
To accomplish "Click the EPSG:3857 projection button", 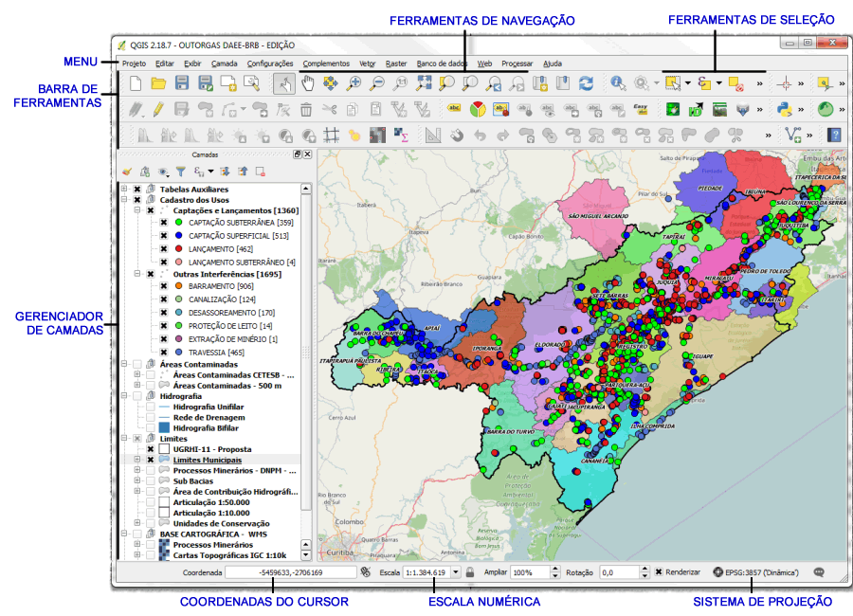I will point(759,572).
